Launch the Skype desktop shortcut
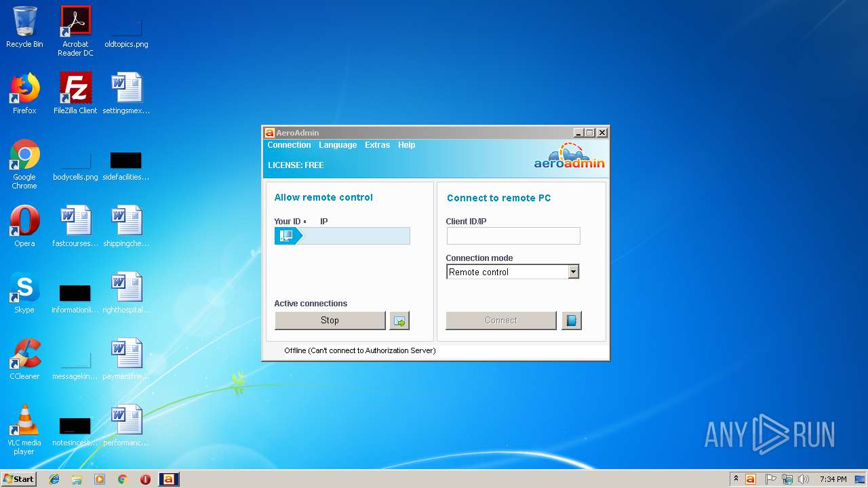The width and height of the screenshot is (868, 488). (24, 293)
